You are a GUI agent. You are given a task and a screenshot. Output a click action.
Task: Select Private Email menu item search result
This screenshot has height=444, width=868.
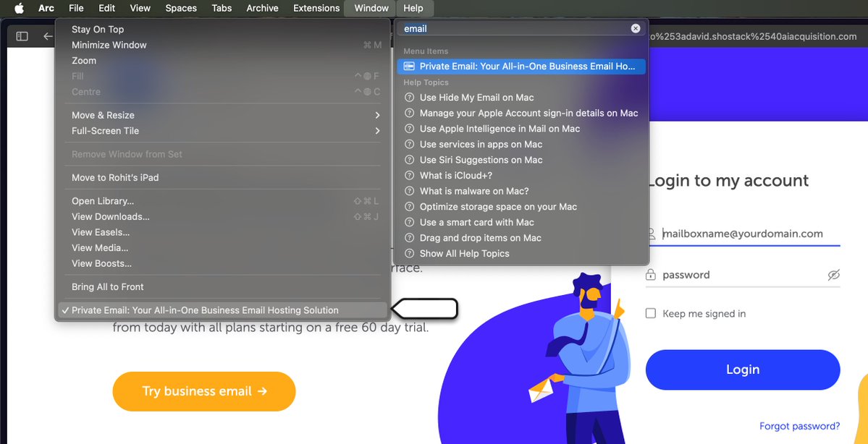[x=521, y=67]
